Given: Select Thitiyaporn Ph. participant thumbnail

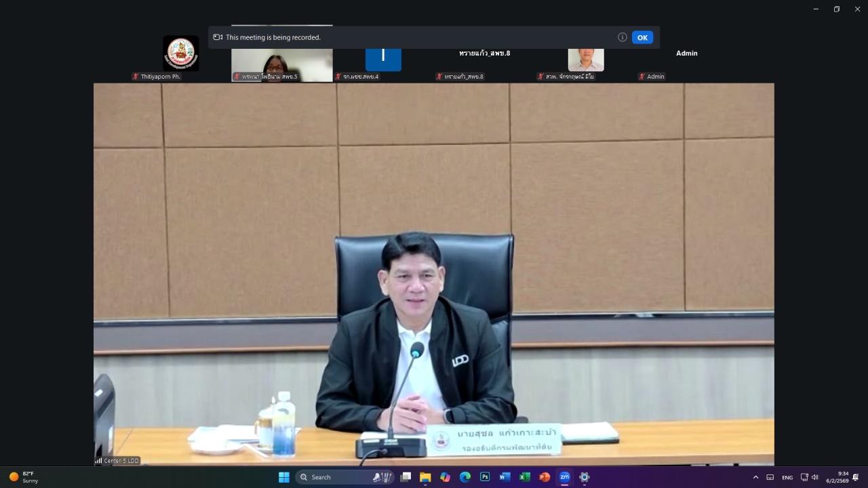Looking at the screenshot, I should point(180,54).
